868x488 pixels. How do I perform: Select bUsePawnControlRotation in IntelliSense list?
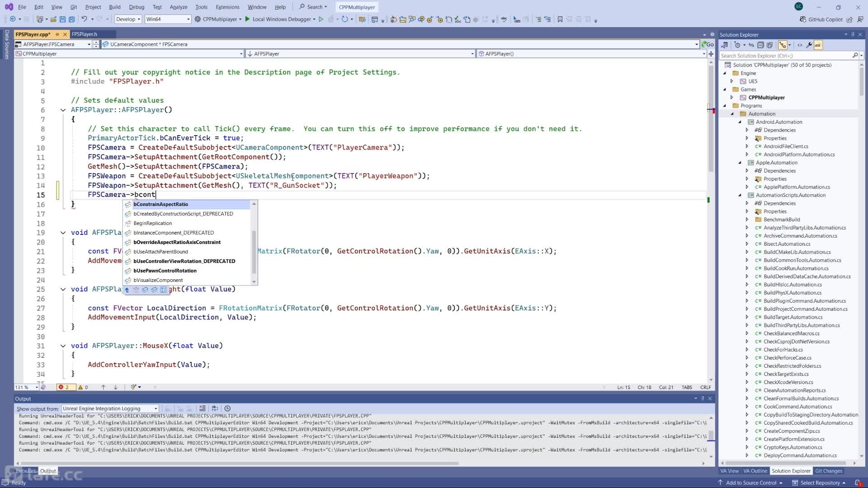(187, 271)
